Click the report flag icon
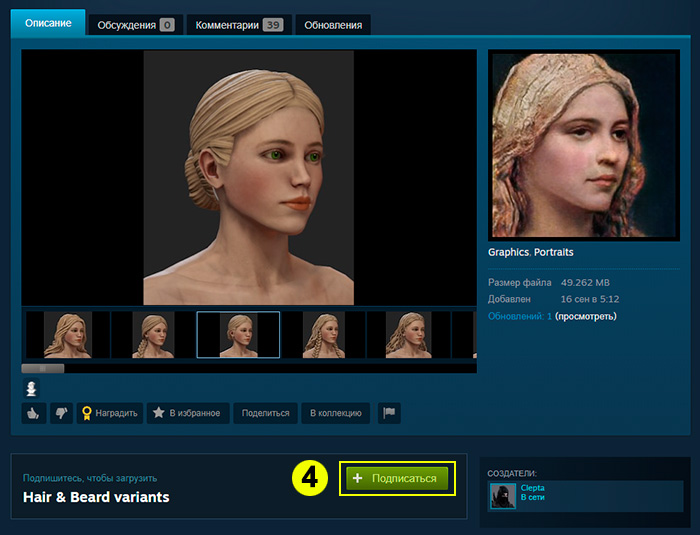The height and width of the screenshot is (535, 700). 389,412
